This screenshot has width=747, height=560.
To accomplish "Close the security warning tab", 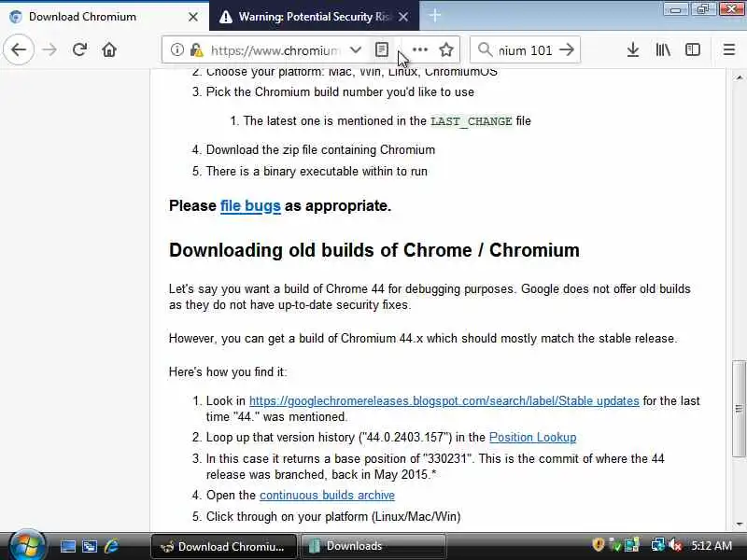I will 403,17.
